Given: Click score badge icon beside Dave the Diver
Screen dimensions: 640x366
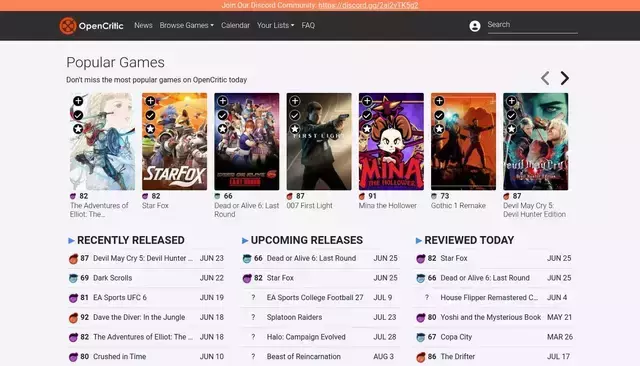Looking at the screenshot, I should (73, 317).
